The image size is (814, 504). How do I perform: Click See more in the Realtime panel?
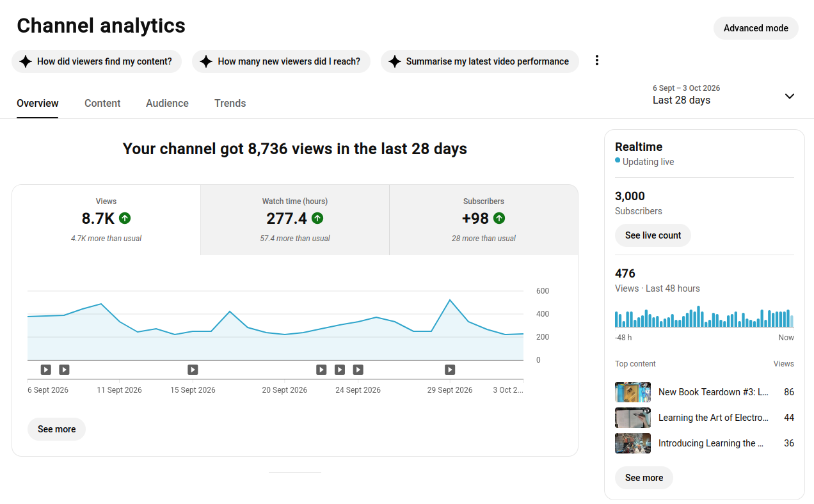click(x=644, y=478)
